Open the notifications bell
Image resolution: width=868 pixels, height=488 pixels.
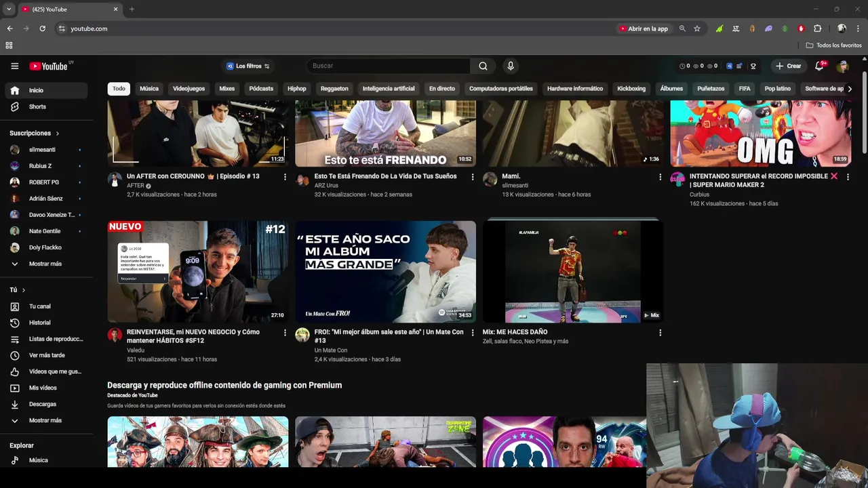(x=819, y=66)
